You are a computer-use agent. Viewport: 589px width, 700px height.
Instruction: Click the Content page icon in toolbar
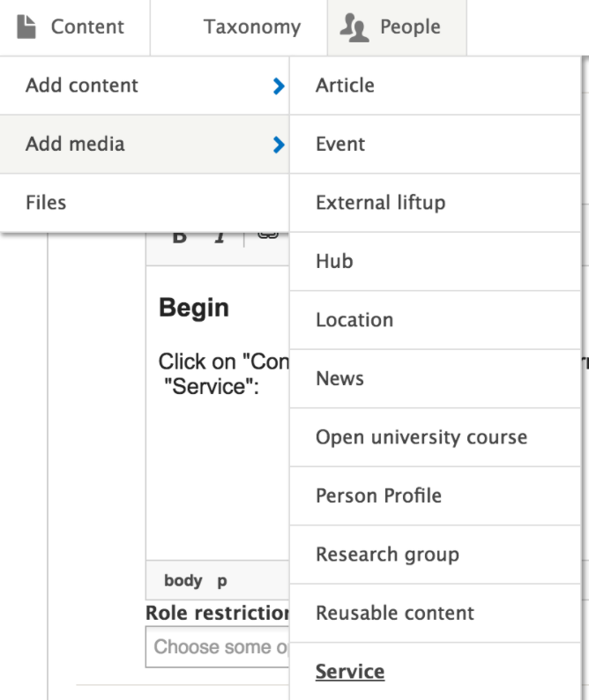tap(26, 27)
